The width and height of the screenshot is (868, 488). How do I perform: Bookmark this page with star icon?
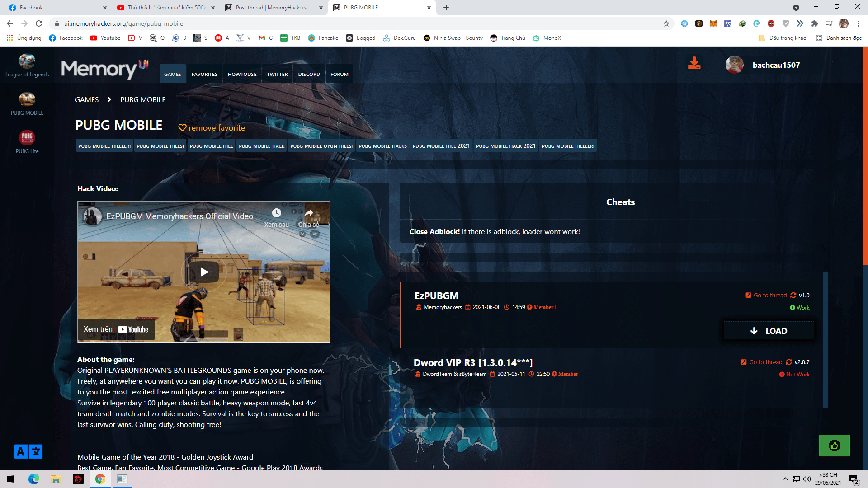(666, 23)
